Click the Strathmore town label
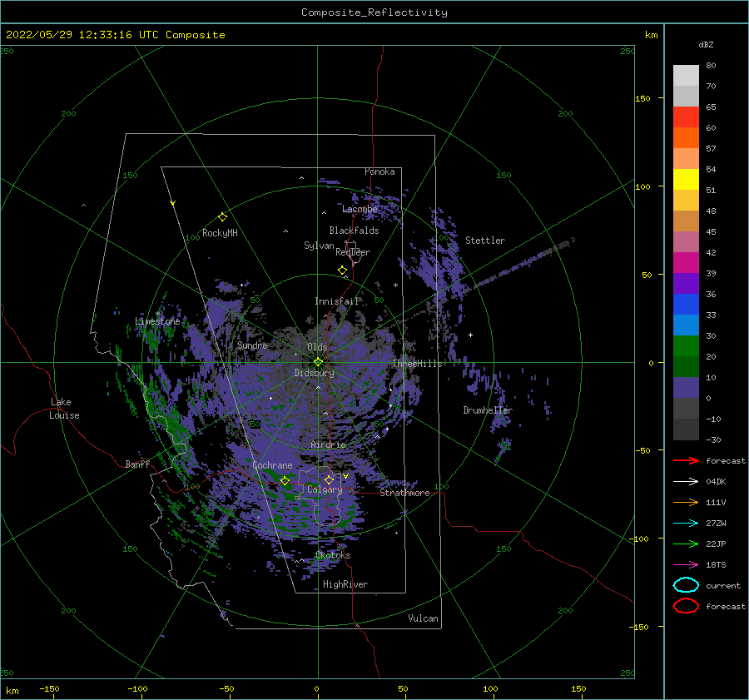Image resolution: width=749 pixels, height=700 pixels. click(x=404, y=493)
